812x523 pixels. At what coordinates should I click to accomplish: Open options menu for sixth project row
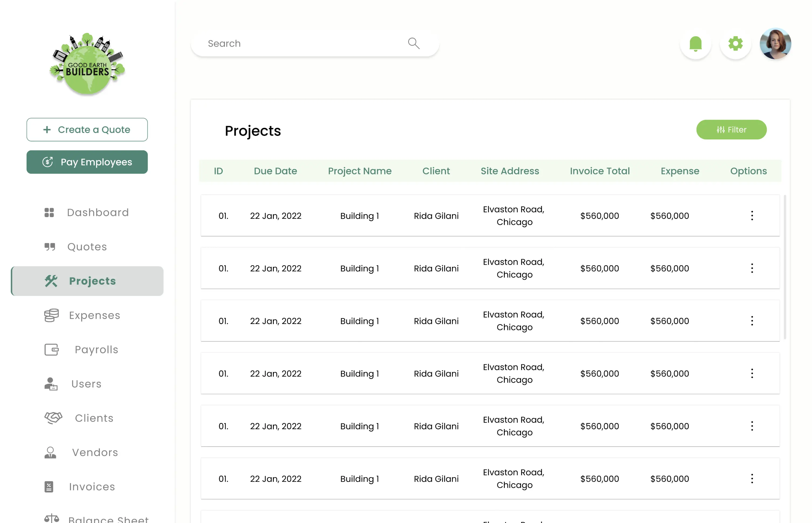pyautogui.click(x=752, y=479)
